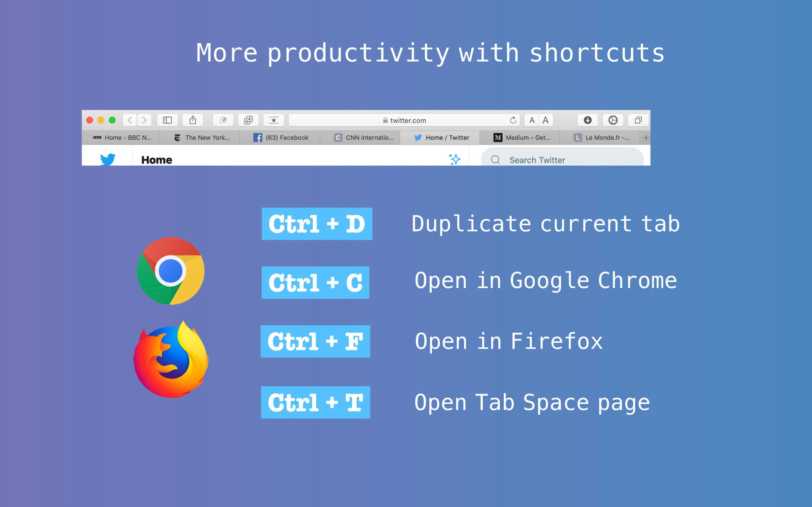
Task: Click the forward navigation arrow
Action: click(144, 120)
